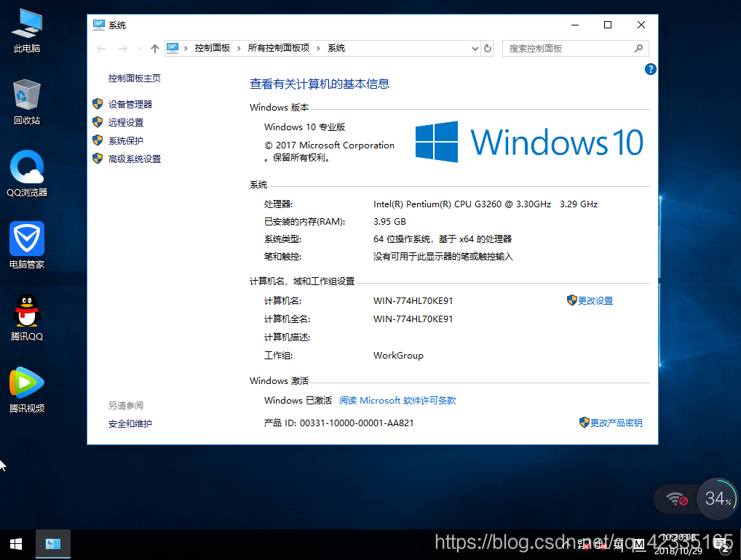Click the 更改产品密钥 link
Screen dimensions: 741x560
(x=616, y=423)
